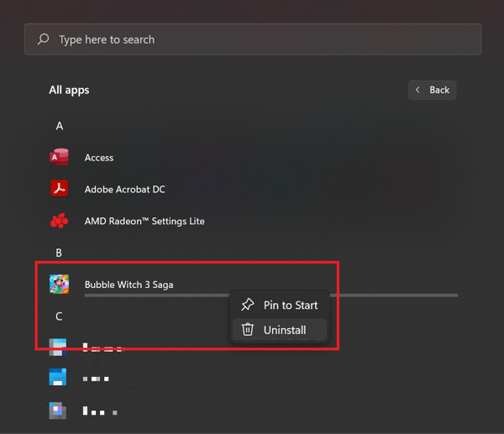Image resolution: width=504 pixels, height=434 pixels.
Task: Select Adobe Acrobat DC label
Action: coord(124,189)
